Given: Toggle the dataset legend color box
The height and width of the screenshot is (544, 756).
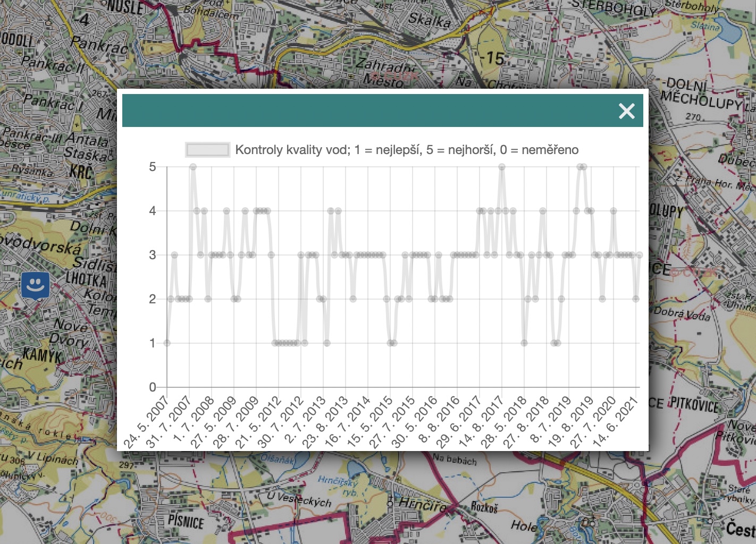Looking at the screenshot, I should 207,150.
